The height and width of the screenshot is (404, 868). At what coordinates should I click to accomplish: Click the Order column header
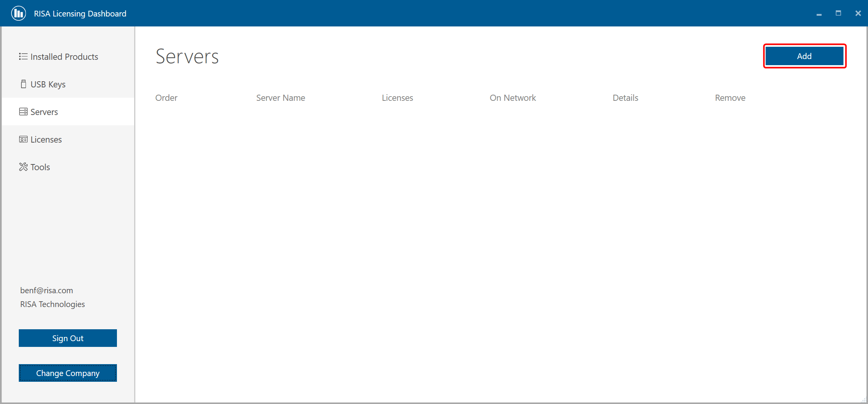point(166,98)
